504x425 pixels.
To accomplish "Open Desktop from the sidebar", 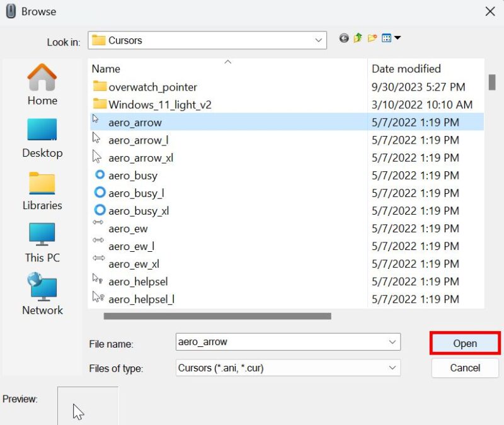I will coord(42,135).
